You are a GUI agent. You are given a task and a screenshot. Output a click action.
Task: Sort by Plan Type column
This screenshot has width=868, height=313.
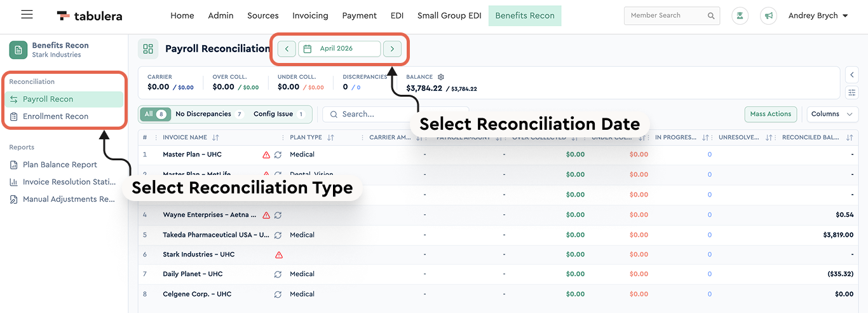pyautogui.click(x=330, y=137)
